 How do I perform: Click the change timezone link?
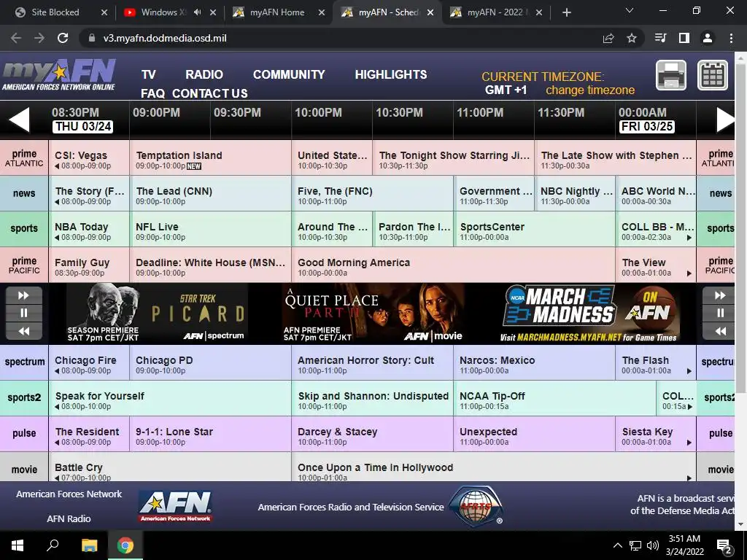(x=589, y=90)
